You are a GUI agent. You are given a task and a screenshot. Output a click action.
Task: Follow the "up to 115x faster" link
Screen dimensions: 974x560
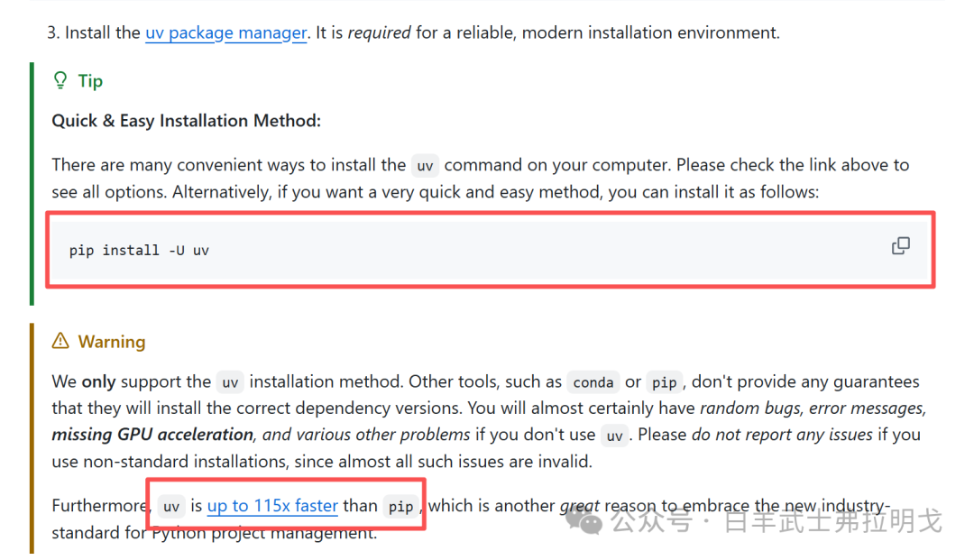[x=272, y=506]
